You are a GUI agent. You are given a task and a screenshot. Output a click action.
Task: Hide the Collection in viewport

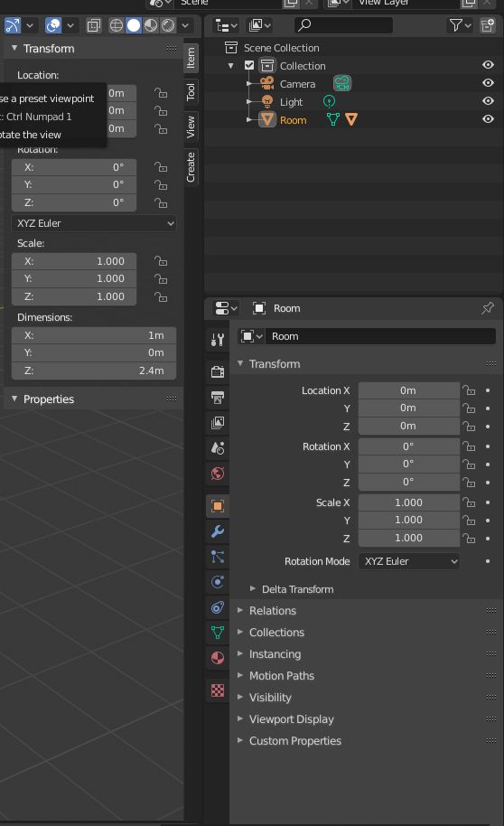(489, 64)
